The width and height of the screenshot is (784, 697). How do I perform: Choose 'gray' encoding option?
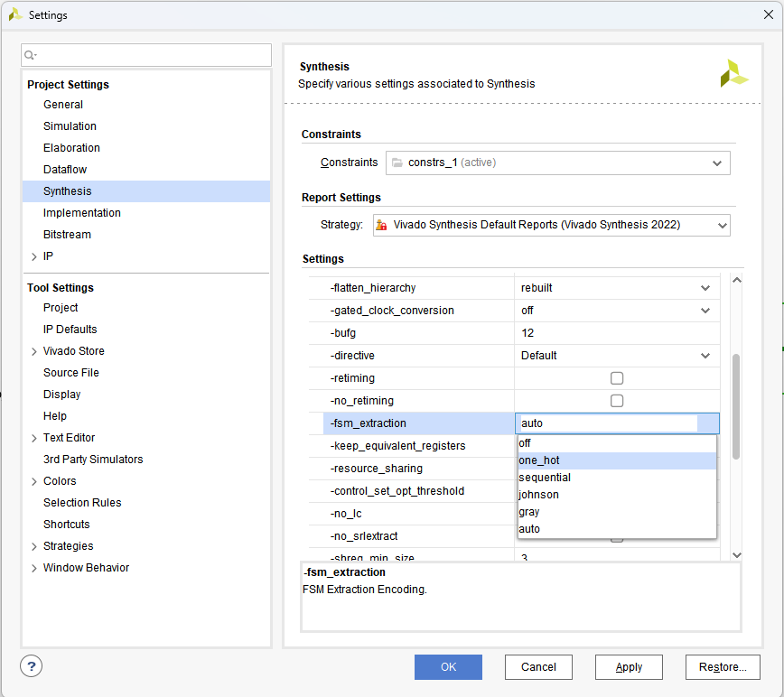[617, 512]
